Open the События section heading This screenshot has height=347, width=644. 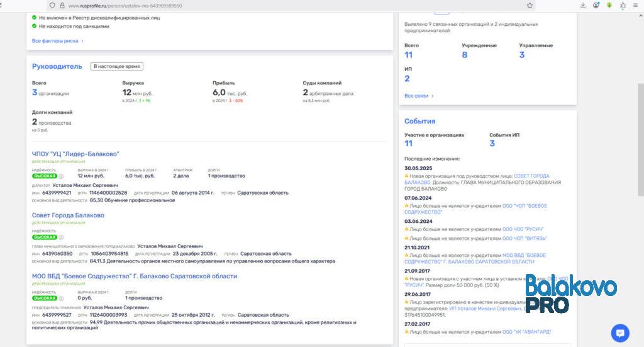419,122
